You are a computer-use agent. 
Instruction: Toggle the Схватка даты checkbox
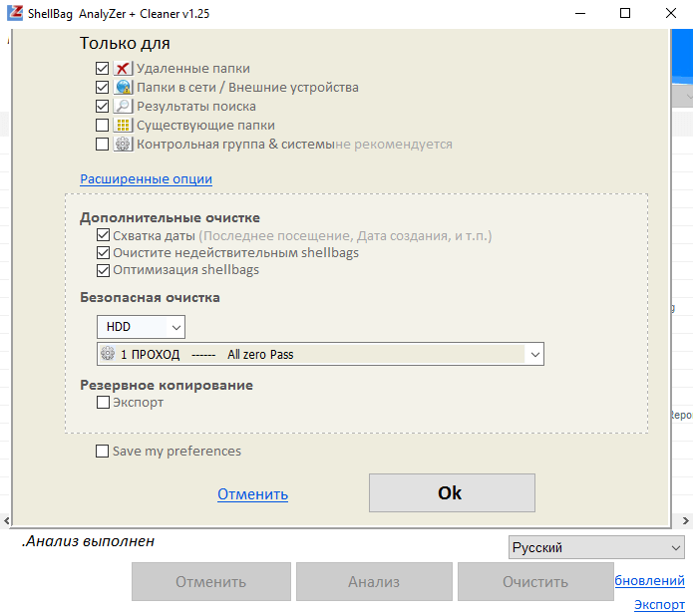click(103, 236)
